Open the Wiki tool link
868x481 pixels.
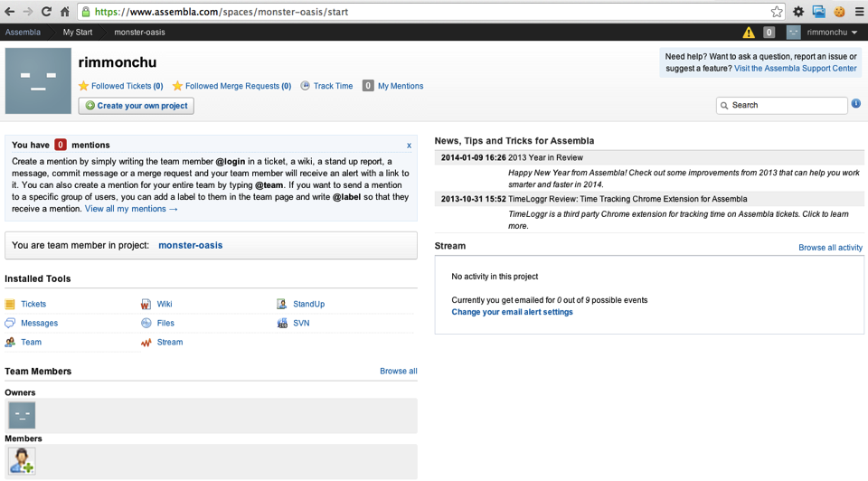coord(165,304)
